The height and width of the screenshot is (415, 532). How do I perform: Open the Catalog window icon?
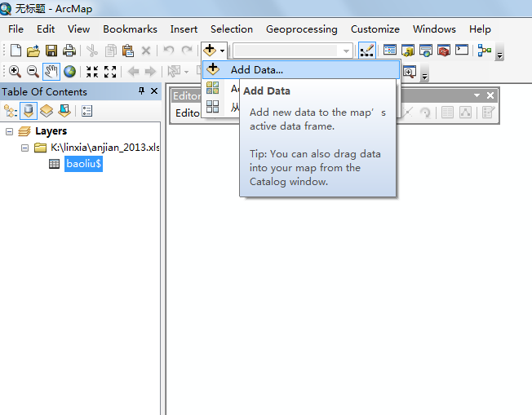coord(408,51)
